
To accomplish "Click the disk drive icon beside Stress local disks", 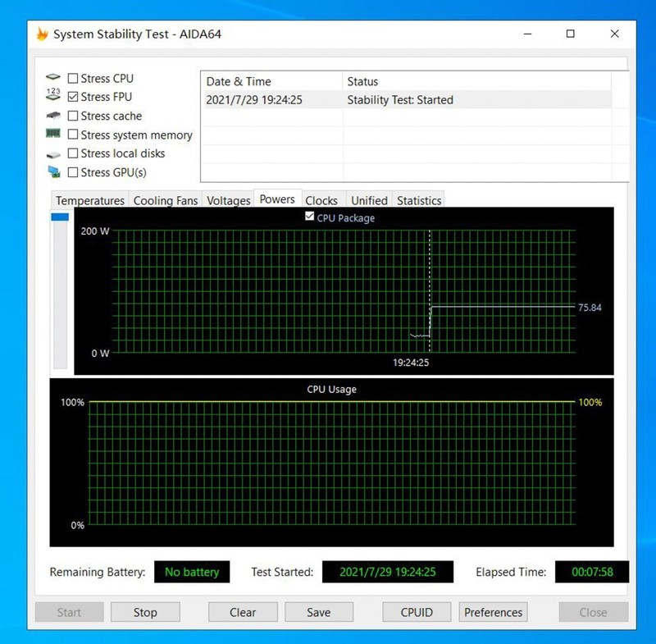I will [x=53, y=155].
